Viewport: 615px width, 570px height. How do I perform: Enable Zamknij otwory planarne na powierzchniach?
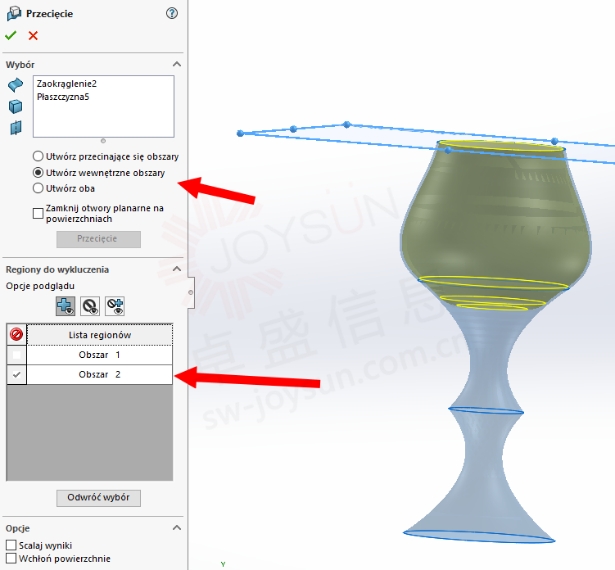(x=38, y=213)
